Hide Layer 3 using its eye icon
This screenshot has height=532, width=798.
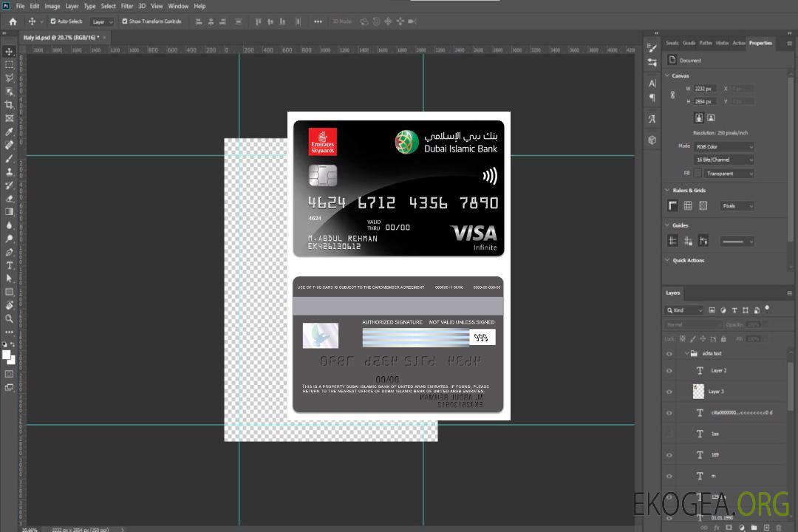pos(669,392)
